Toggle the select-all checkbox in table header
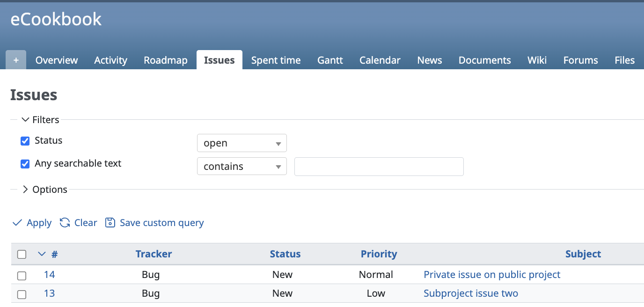 (x=22, y=254)
